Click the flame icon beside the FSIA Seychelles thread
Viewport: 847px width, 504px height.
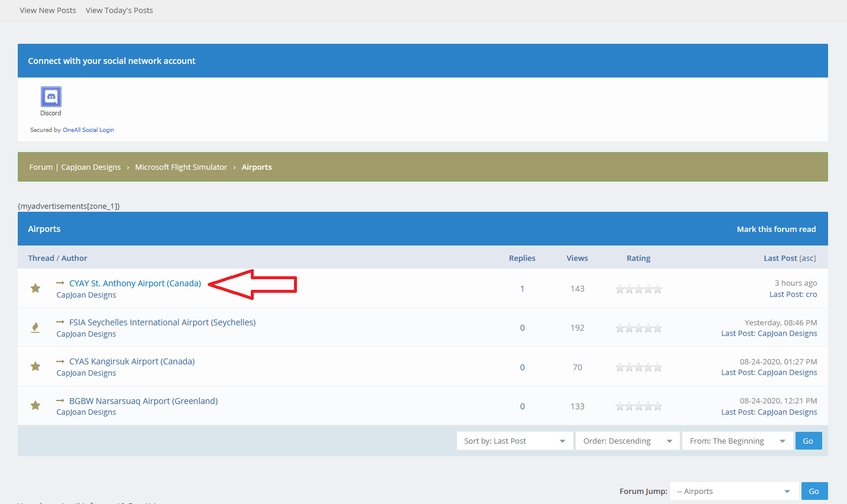click(x=35, y=327)
